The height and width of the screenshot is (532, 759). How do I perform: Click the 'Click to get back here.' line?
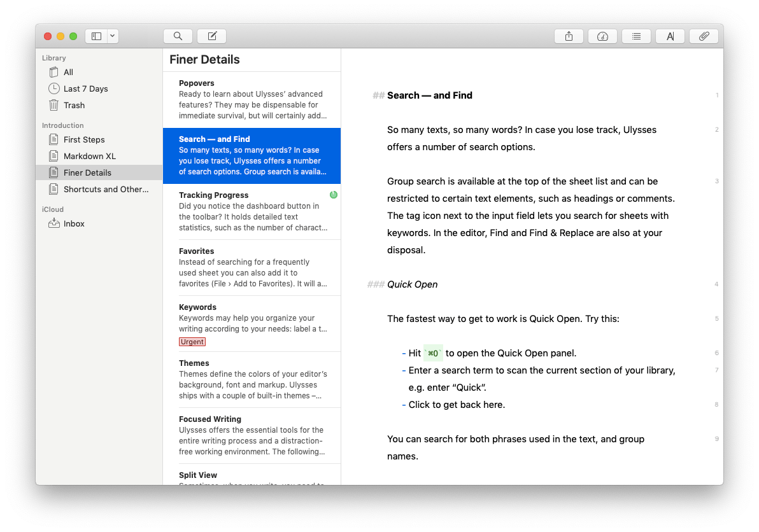457,405
